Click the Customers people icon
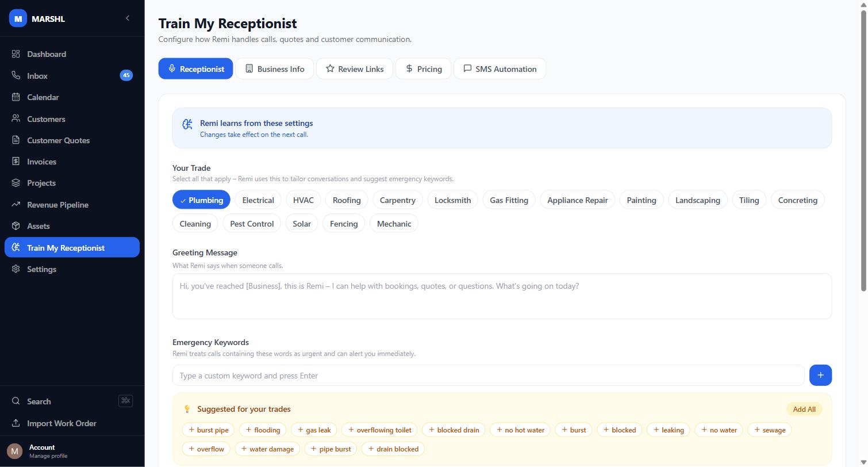Image resolution: width=868 pixels, height=467 pixels. click(x=16, y=118)
